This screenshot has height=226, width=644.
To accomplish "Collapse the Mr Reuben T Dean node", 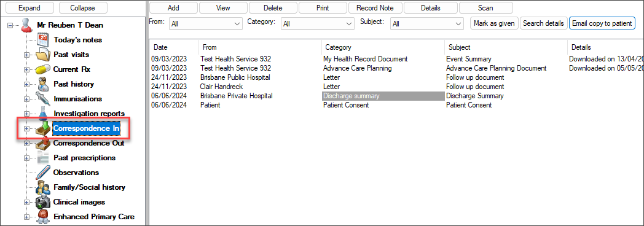I will 10,25.
